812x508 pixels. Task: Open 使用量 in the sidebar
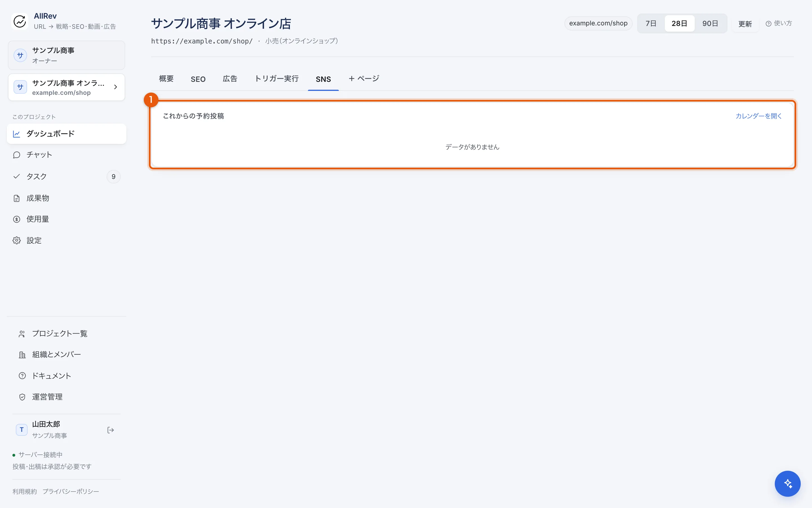pyautogui.click(x=67, y=219)
